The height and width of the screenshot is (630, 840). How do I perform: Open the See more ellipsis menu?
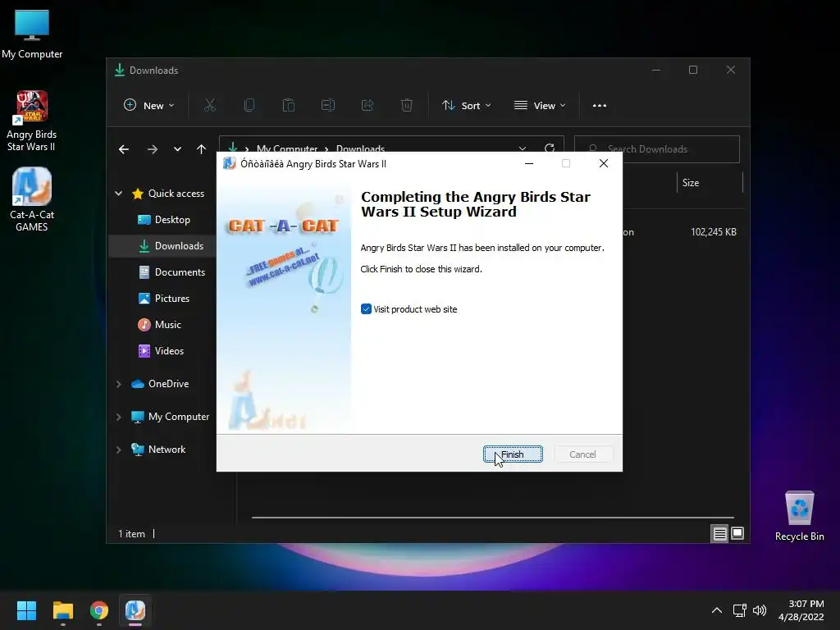coord(600,106)
